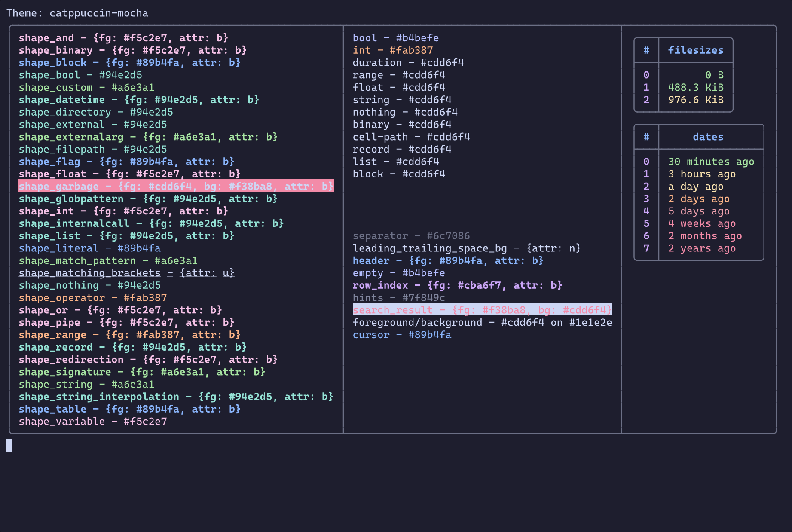Click the 488.3 KiB cell
The width and height of the screenshot is (792, 532).
(x=696, y=88)
